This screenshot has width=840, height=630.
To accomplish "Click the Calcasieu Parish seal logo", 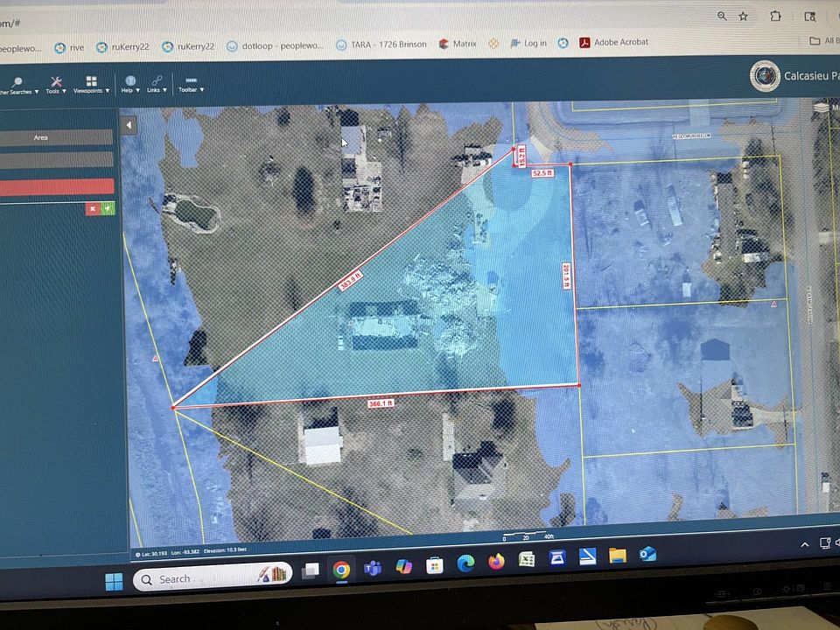I will click(765, 76).
